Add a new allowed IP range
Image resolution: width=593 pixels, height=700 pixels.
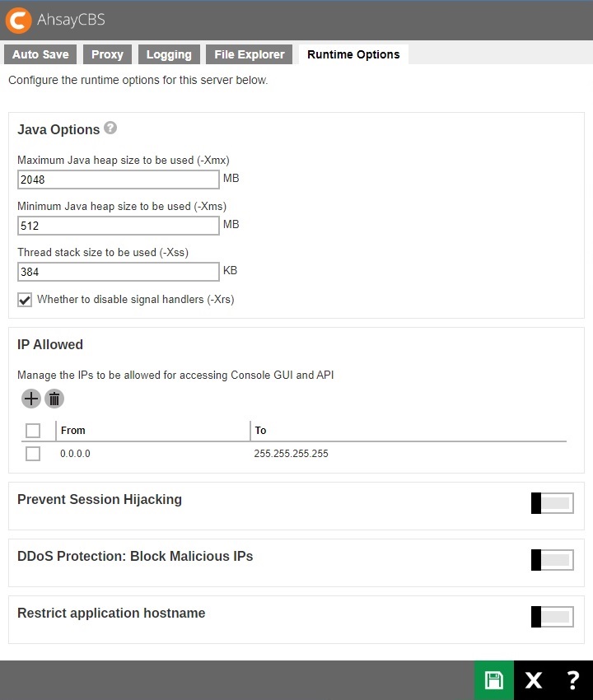point(30,399)
